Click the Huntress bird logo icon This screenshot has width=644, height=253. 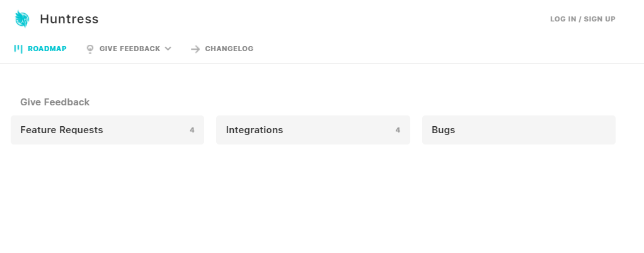coord(22,19)
